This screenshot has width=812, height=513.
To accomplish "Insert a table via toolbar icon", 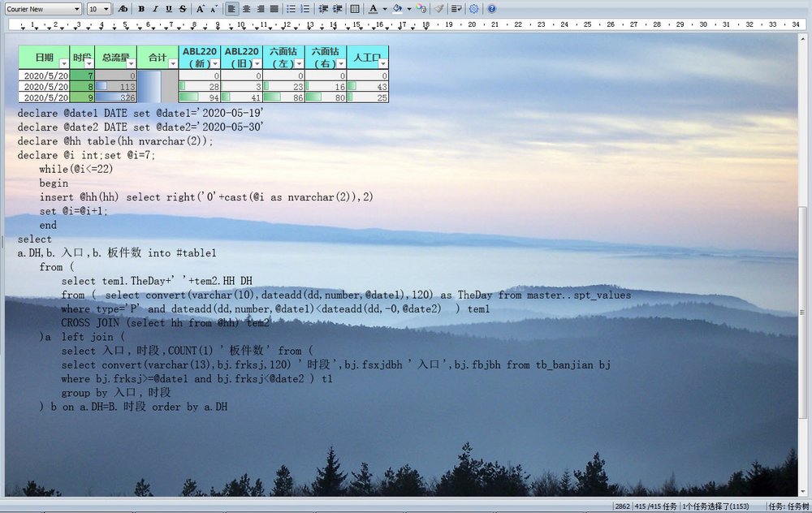I will [355, 9].
